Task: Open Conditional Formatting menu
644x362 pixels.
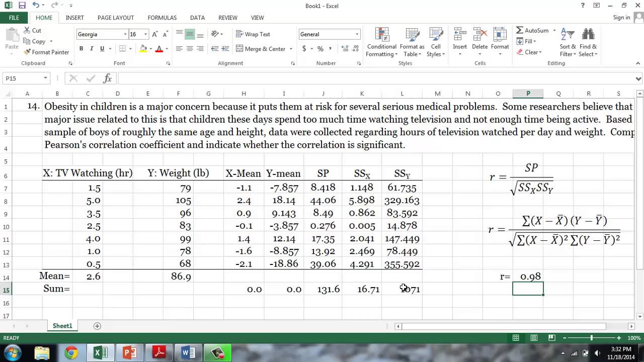Action: click(x=382, y=42)
